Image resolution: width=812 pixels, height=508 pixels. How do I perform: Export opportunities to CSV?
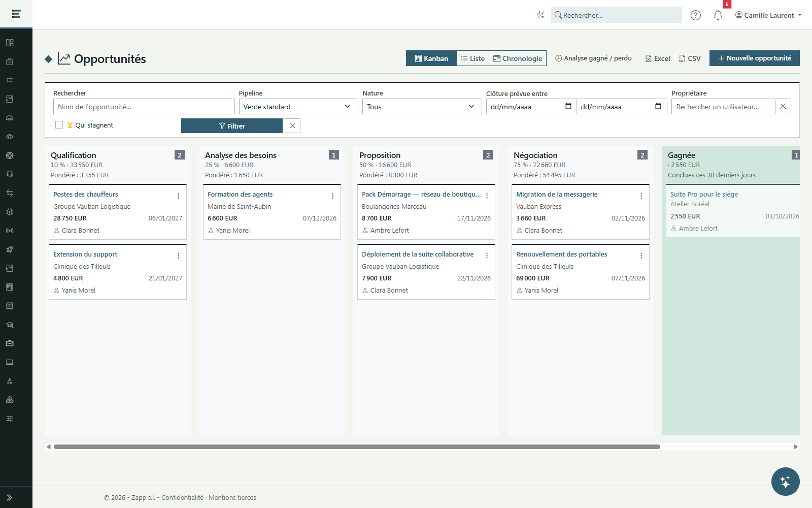(x=690, y=58)
